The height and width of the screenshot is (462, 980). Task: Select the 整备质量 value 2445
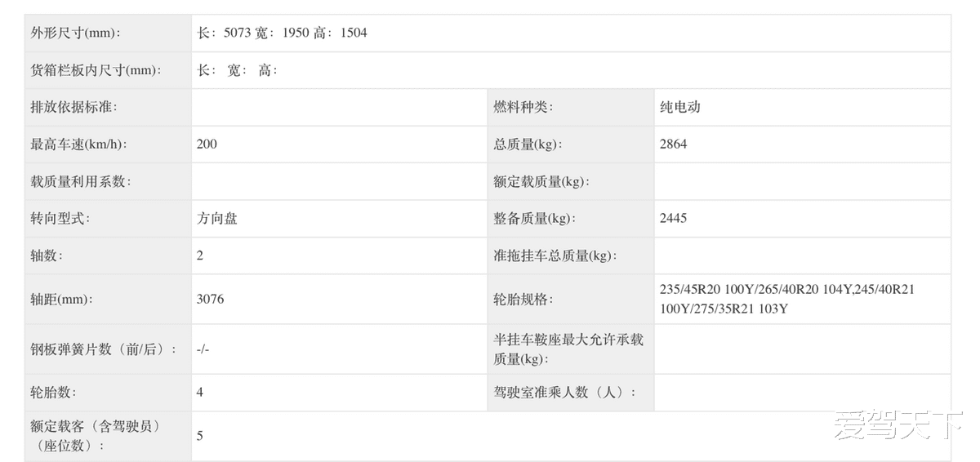[673, 219]
